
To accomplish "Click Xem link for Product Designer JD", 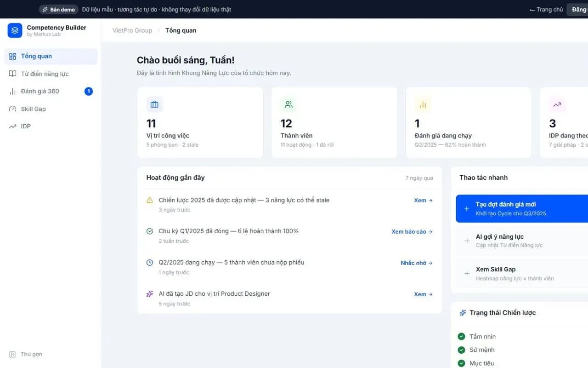I will (x=423, y=294).
